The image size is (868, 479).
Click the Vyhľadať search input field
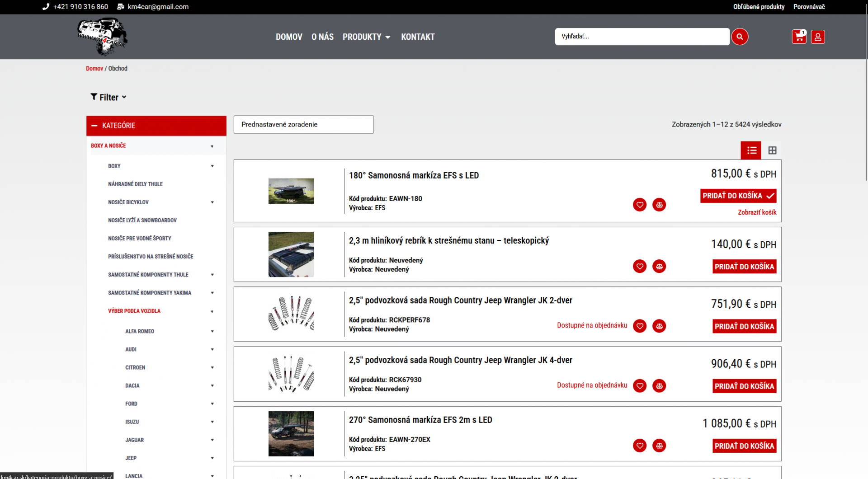642,37
